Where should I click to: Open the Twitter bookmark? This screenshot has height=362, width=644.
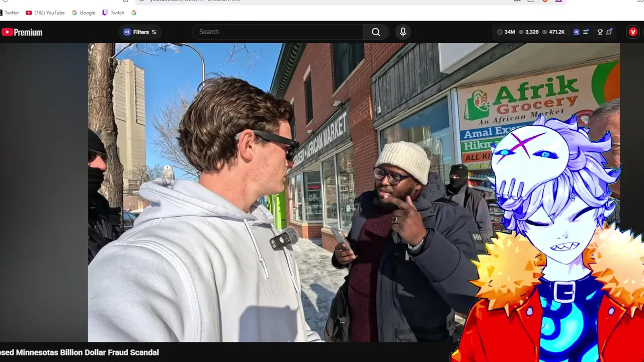pos(10,13)
